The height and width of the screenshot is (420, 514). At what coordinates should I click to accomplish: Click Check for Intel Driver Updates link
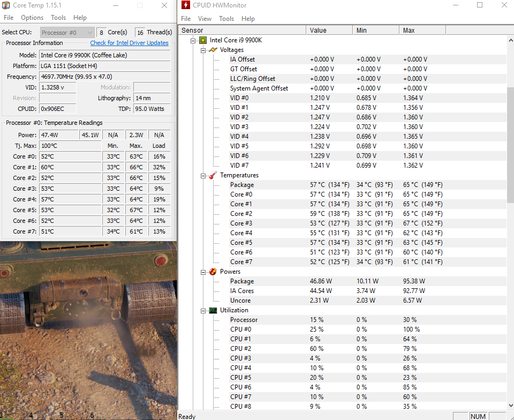129,43
